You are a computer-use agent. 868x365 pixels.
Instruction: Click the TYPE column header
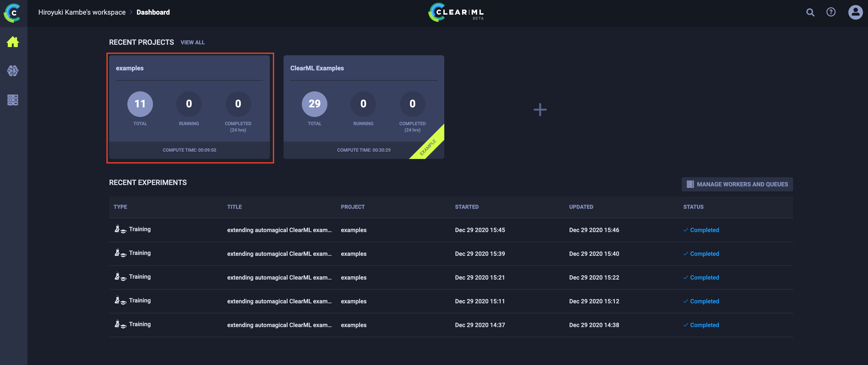point(120,207)
